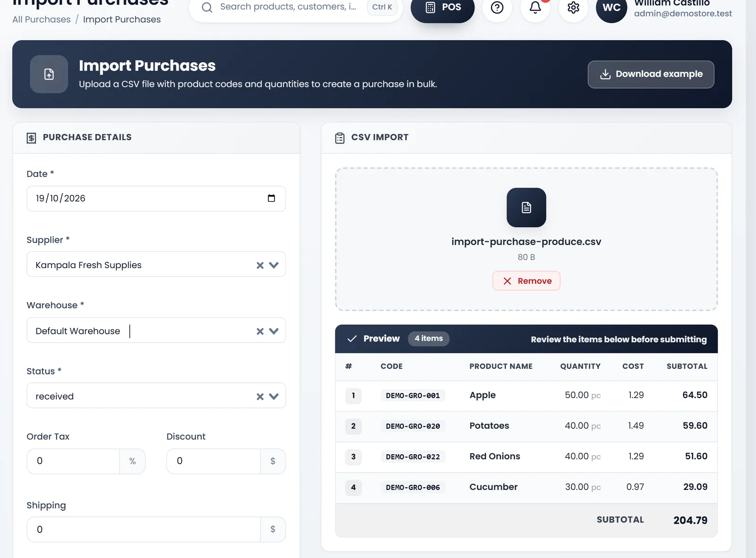Click the WC user avatar
Screen dimensions: 756x558
tap(611, 8)
